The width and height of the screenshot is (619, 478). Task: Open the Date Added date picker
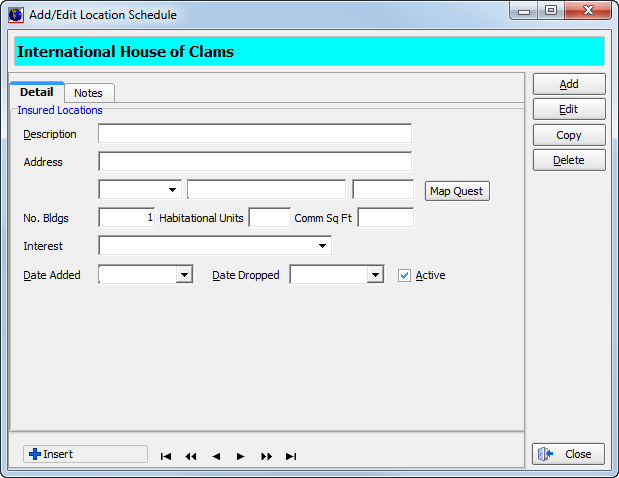184,275
